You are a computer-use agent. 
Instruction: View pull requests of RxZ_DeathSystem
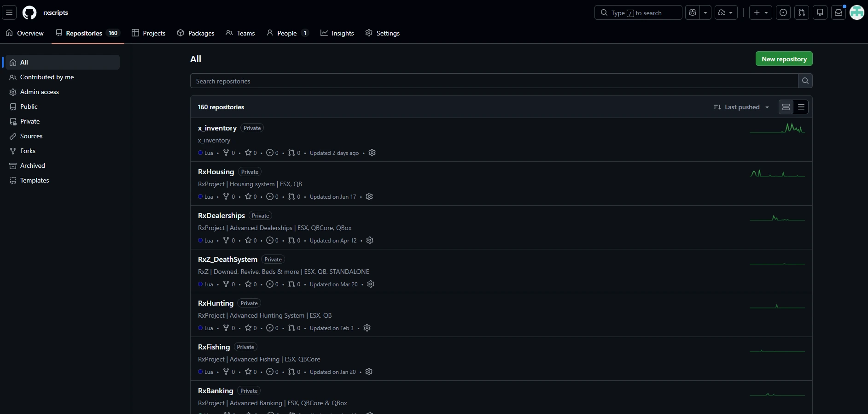(x=294, y=284)
